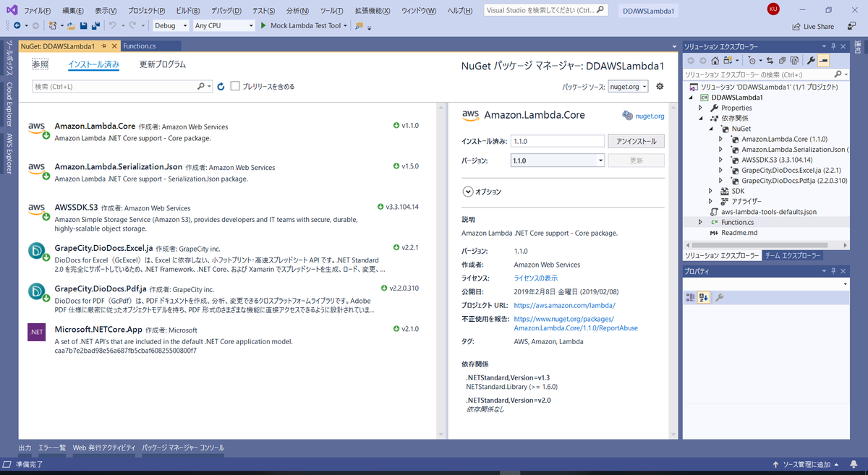The image size is (868, 475).
Task: Expand the Options section chevron
Action: click(468, 192)
